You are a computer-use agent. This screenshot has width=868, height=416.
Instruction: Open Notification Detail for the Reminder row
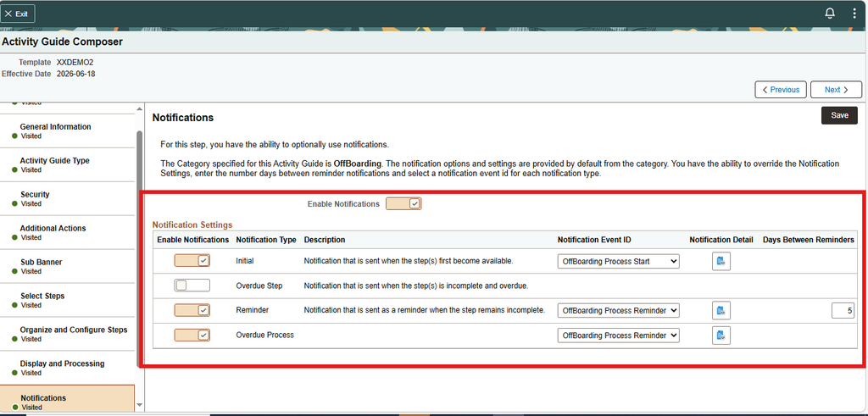pos(721,310)
